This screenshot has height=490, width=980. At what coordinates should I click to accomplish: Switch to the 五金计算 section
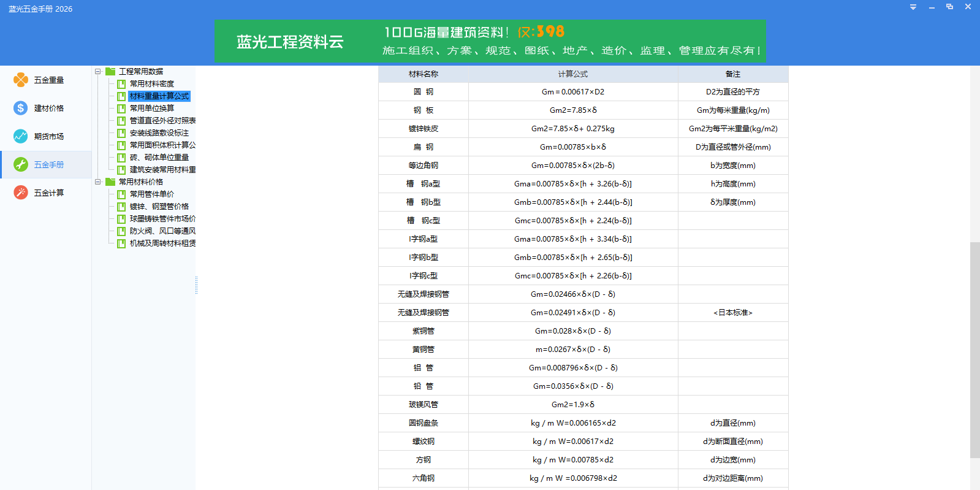(48, 193)
